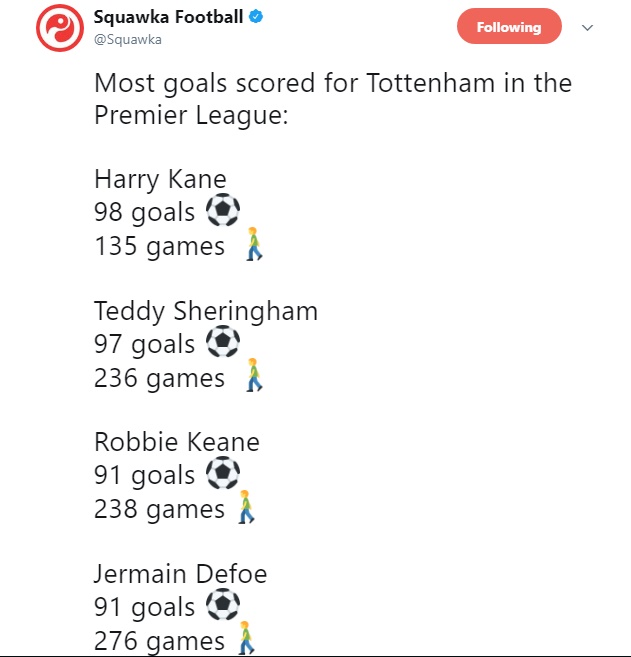631x657 pixels.
Task: Click the soccer ball next to 97 goals
Action: coord(223,343)
